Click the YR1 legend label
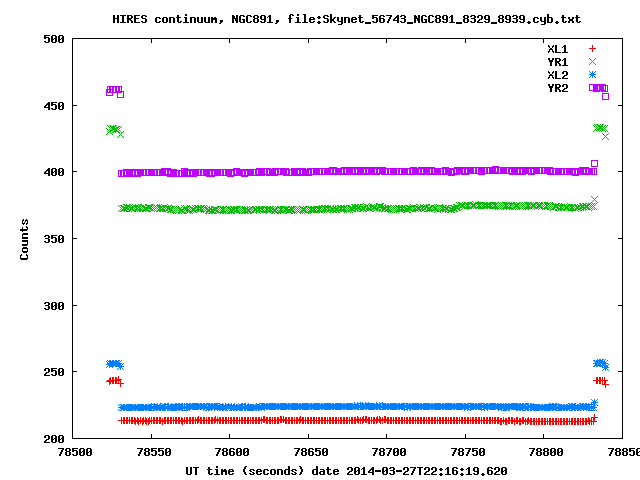The image size is (640, 480). click(x=558, y=62)
